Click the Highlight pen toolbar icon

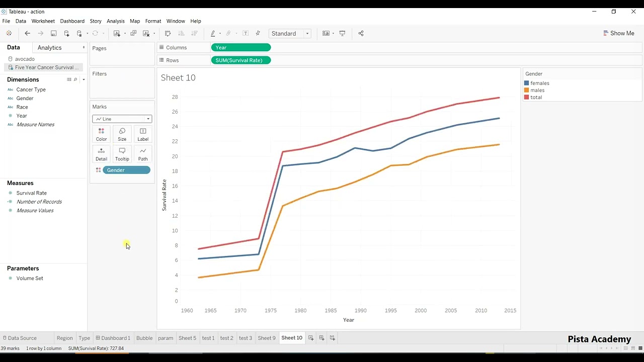213,33
